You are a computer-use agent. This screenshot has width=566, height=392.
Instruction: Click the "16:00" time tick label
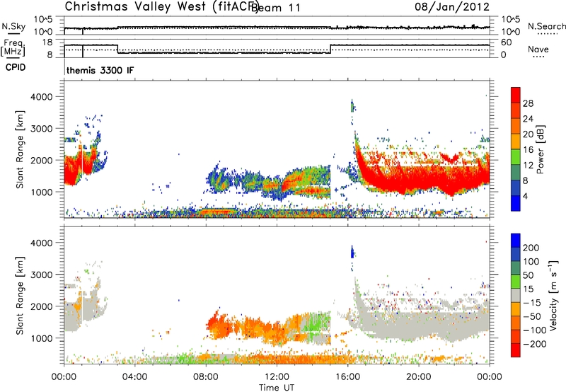point(347,377)
